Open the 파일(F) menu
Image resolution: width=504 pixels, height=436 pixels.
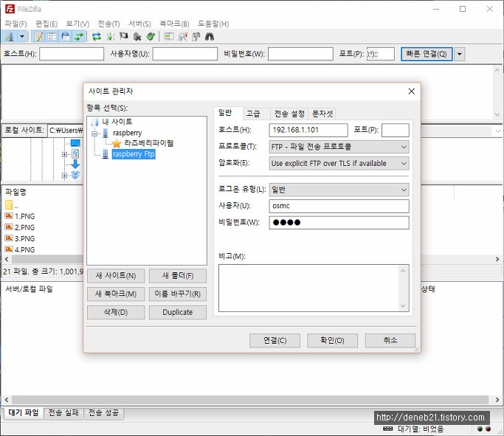pos(15,24)
